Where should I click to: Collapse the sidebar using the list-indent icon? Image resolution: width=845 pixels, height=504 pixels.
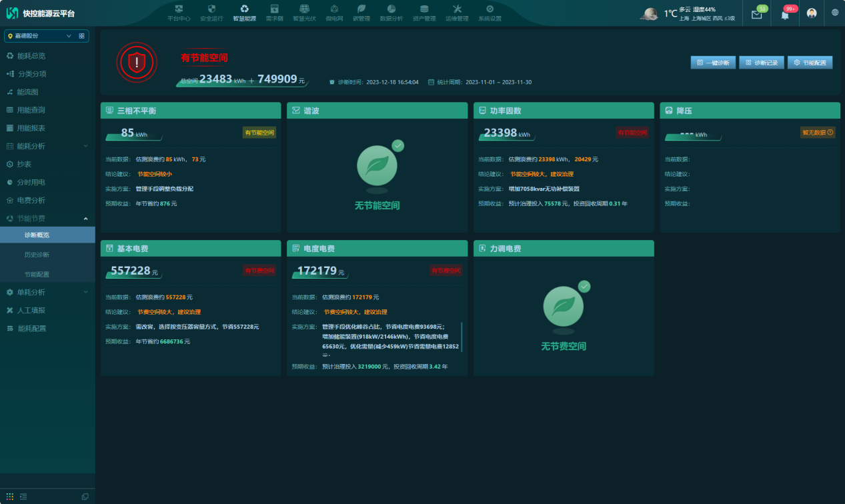23,496
